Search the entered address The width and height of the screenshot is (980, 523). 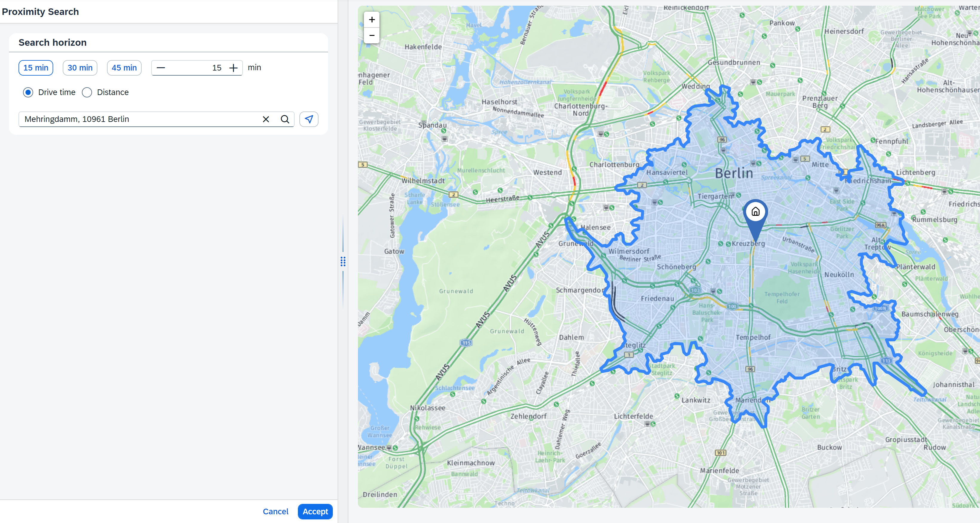284,119
